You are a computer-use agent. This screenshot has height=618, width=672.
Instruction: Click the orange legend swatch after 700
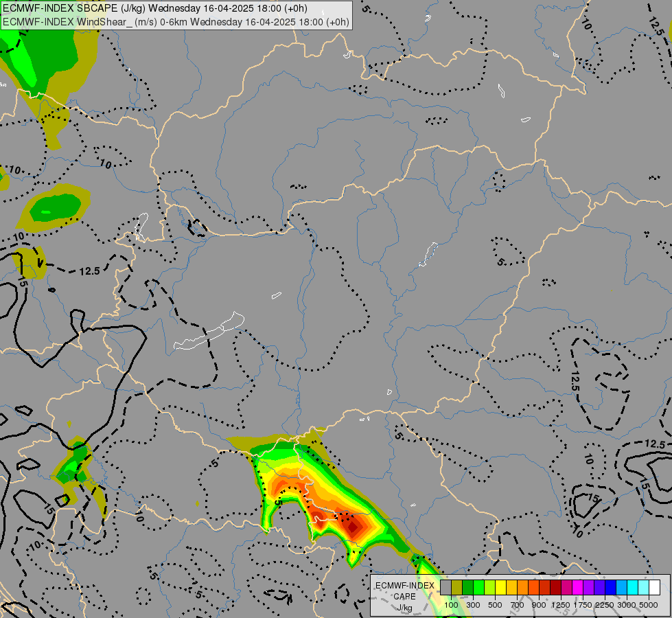523,588
